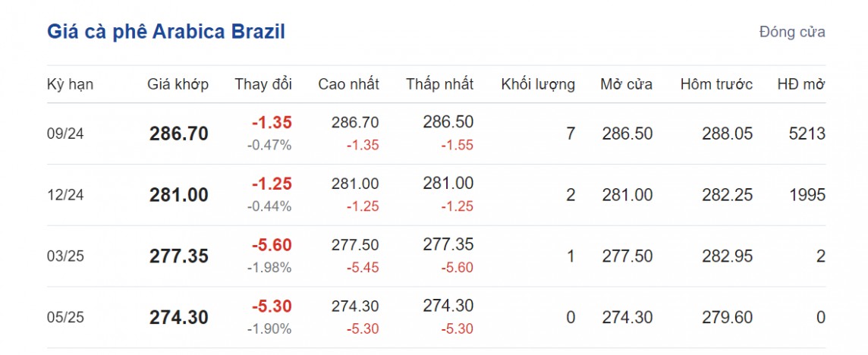Select the -5.30 change value
The width and height of the screenshot is (868, 355).
point(272,306)
